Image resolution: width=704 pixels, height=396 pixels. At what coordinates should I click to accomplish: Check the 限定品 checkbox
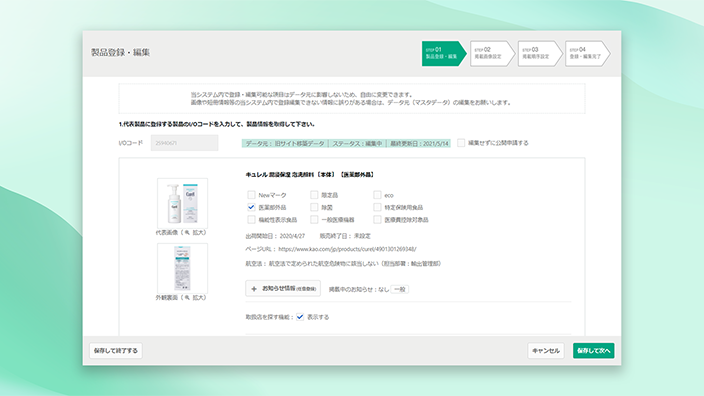coord(314,195)
